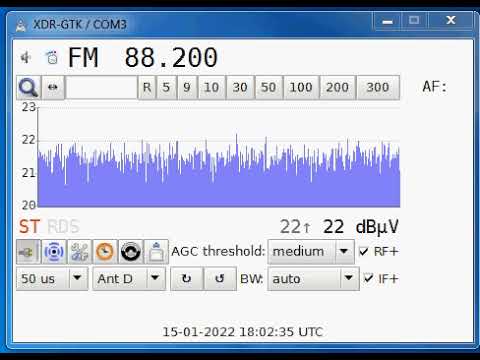
Task: Open the magnifier spectral scan tool
Action: 29,87
